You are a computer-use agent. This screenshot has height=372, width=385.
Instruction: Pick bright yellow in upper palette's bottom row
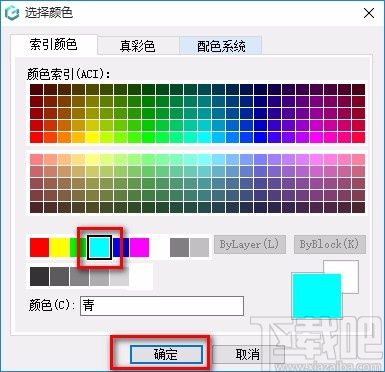coord(92,137)
